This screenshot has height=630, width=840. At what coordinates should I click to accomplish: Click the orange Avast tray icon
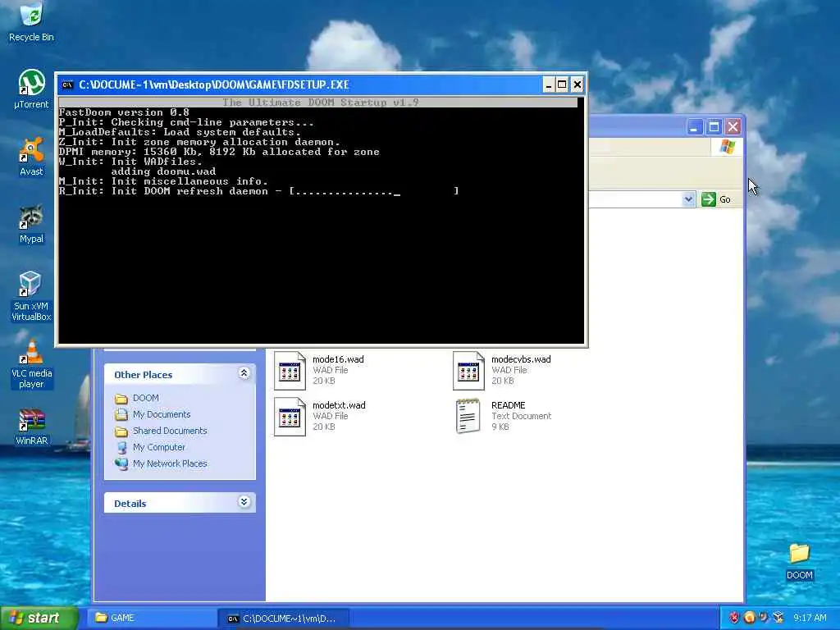coord(749,618)
